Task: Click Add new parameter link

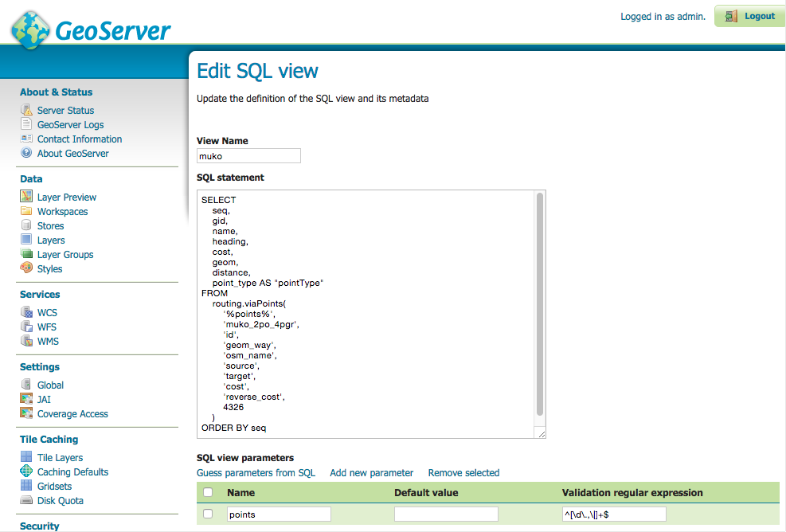Action: (x=371, y=473)
